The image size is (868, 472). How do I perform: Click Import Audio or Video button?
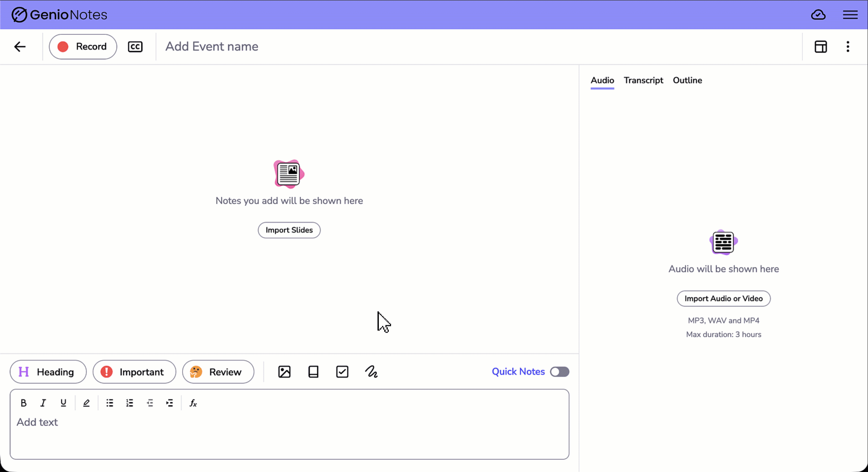pyautogui.click(x=723, y=299)
